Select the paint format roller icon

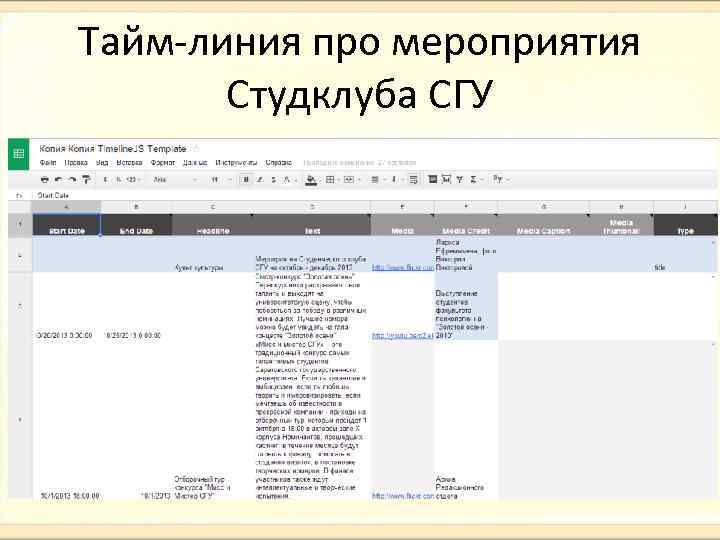[86, 180]
